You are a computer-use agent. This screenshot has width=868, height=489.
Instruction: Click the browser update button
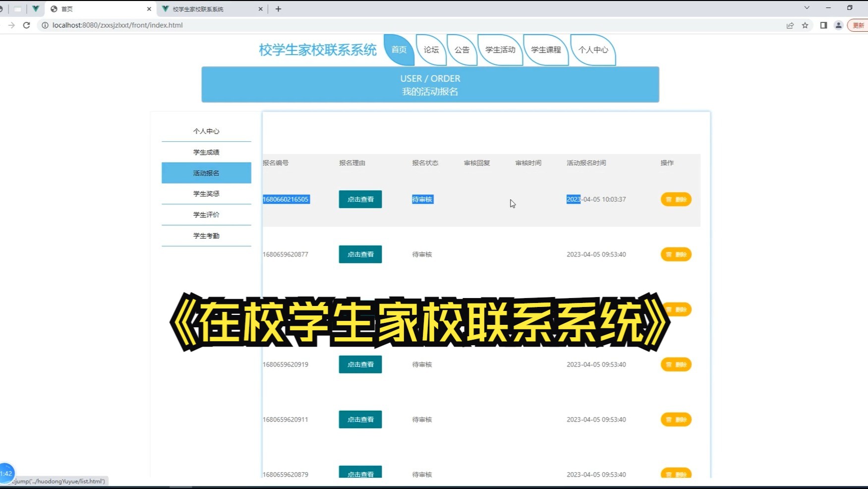(859, 25)
